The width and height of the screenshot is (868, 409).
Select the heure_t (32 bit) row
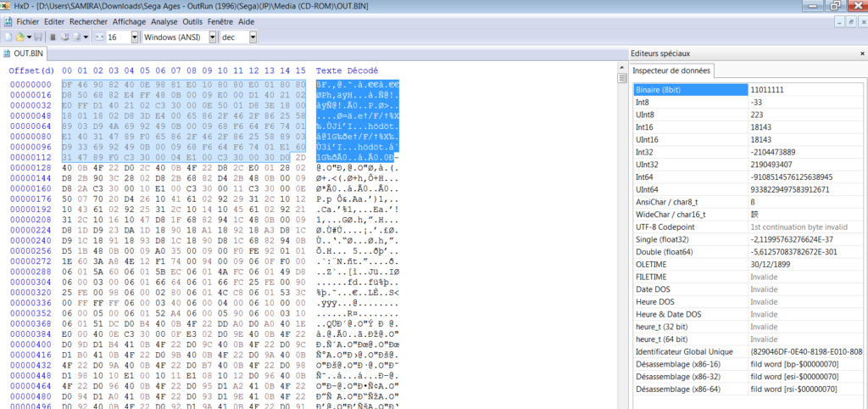749,327
